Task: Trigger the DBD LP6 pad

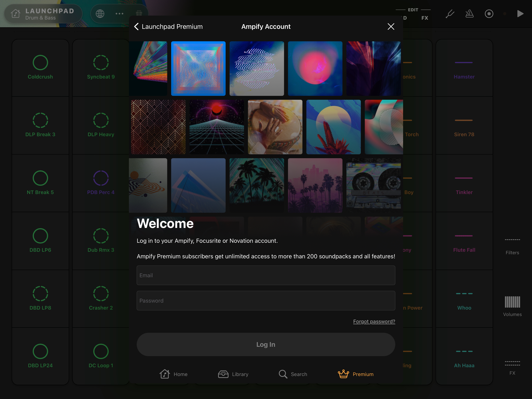Action: click(40, 241)
